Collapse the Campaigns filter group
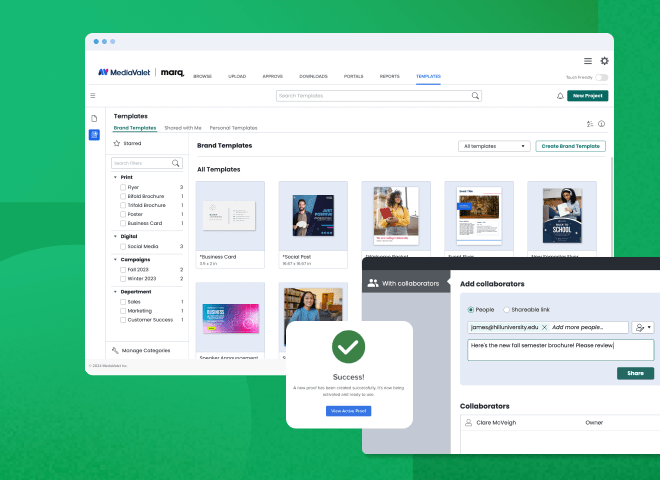Viewport: 660px width, 480px height. (x=115, y=259)
